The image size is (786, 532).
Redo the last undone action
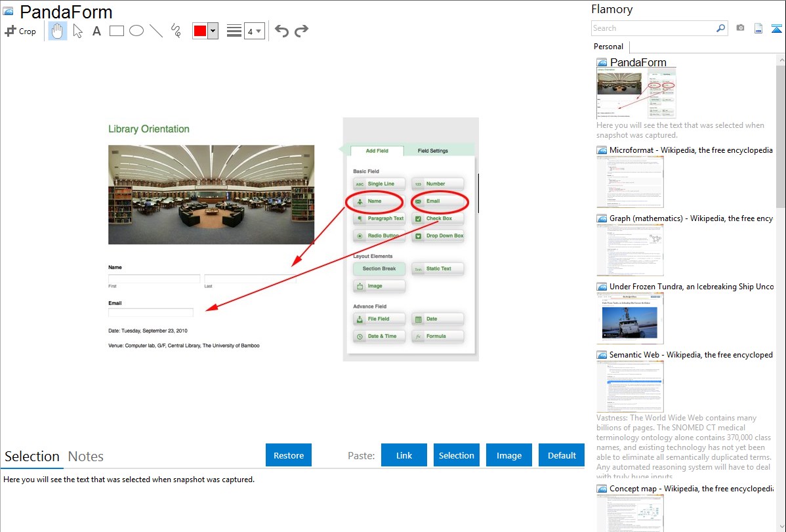click(x=301, y=31)
